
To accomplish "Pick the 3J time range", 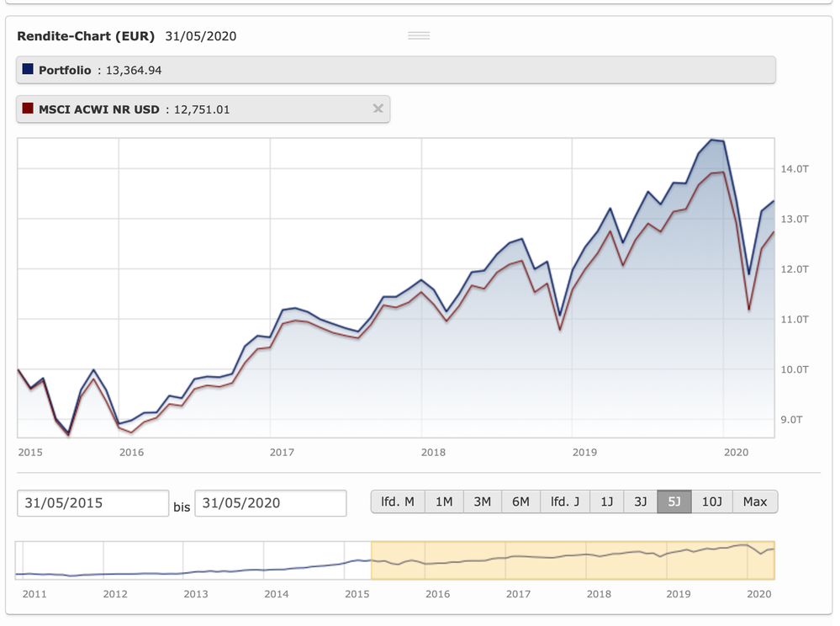I will pos(641,501).
